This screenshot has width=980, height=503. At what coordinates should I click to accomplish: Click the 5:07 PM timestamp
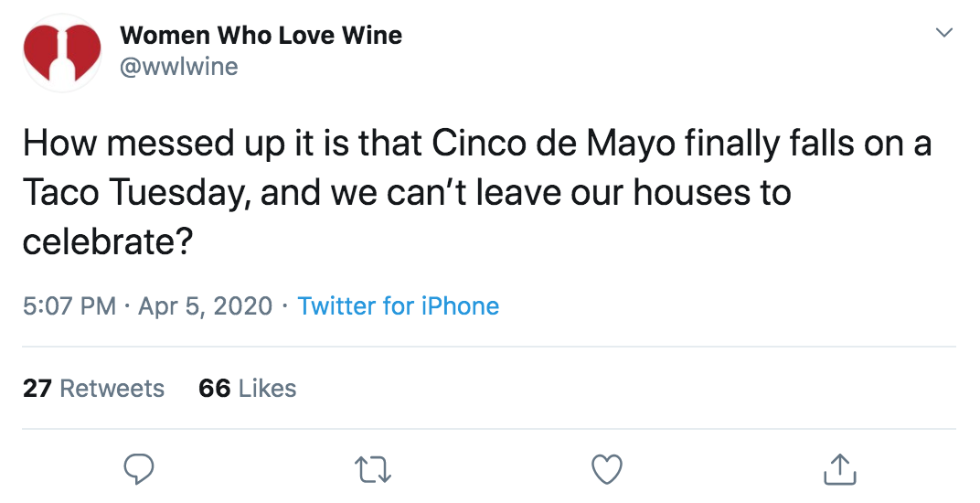(69, 306)
